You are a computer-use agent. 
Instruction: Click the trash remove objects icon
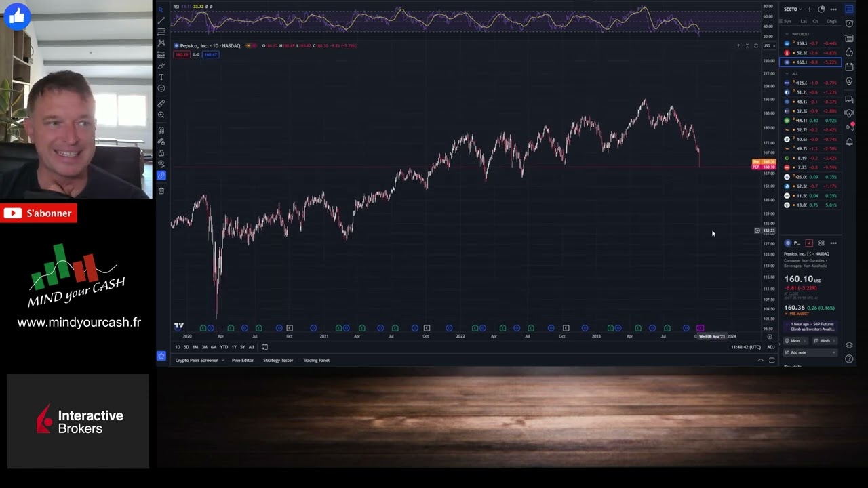point(161,190)
